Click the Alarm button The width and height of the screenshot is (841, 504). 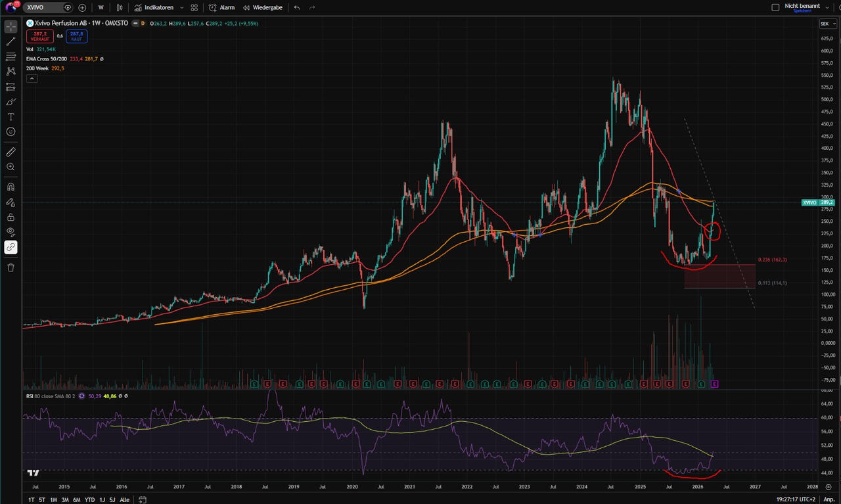click(x=221, y=8)
